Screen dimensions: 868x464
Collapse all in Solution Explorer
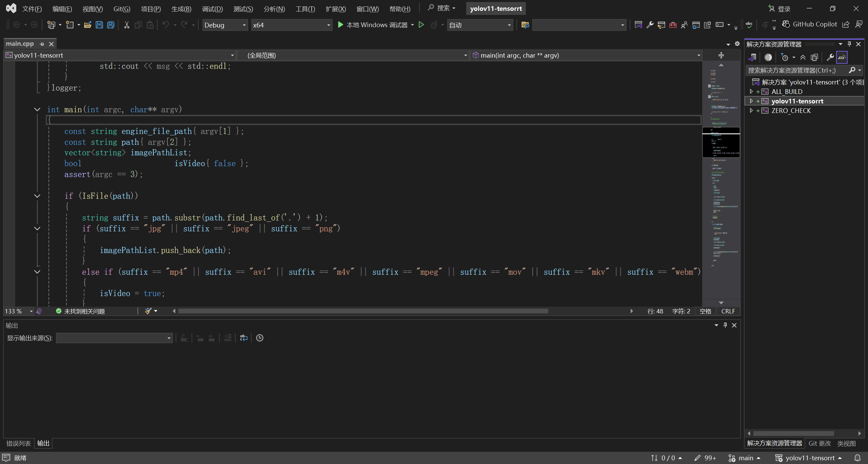pos(803,57)
